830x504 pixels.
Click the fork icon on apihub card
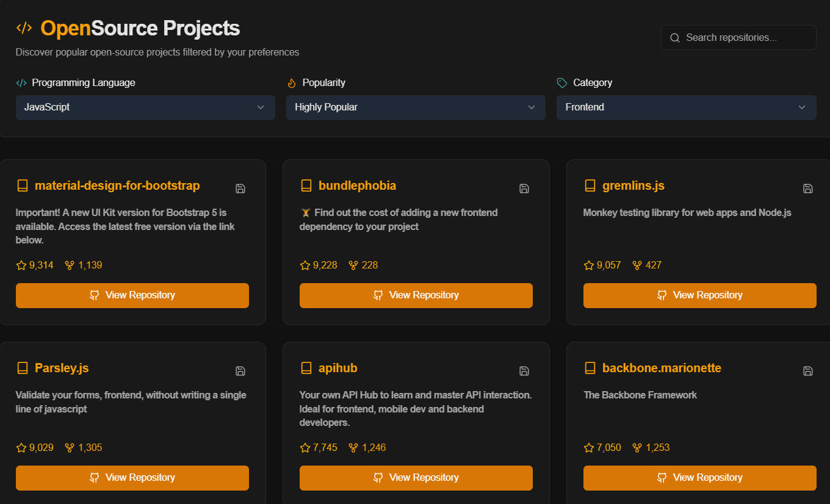353,448
